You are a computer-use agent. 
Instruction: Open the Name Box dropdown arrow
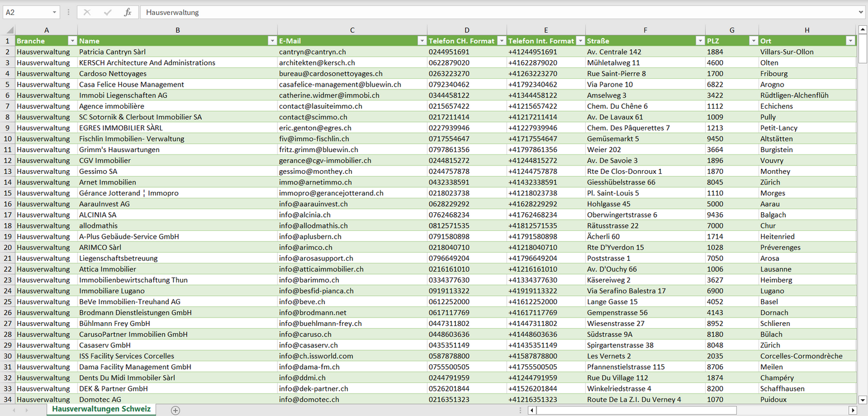[54, 12]
